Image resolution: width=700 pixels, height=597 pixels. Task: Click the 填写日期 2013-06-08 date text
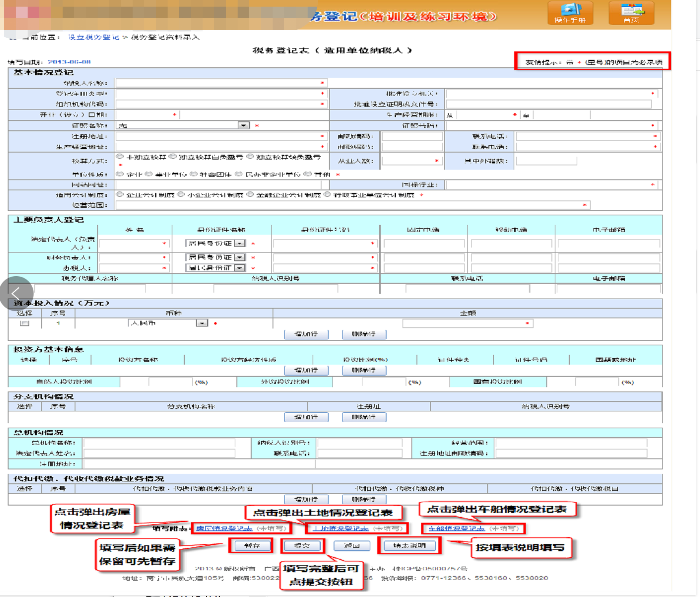click(x=69, y=62)
